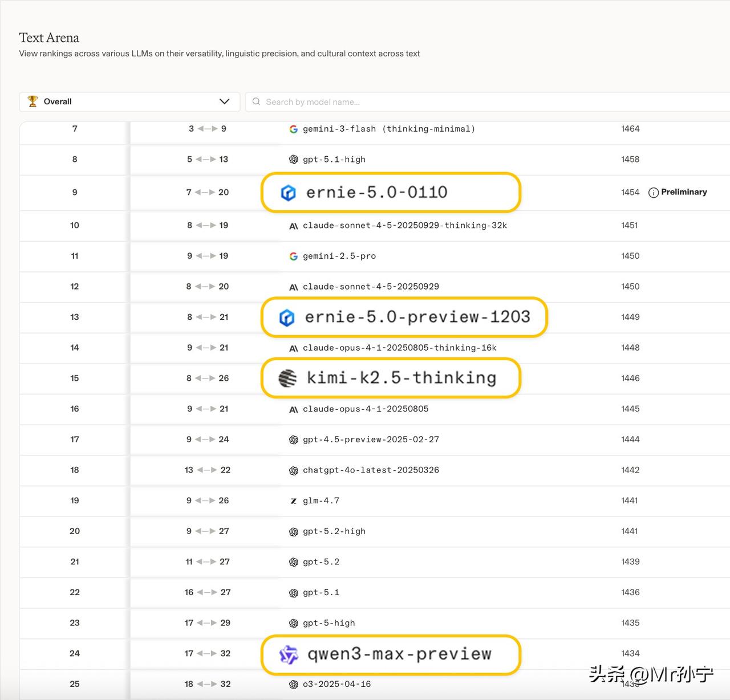
Task: Click rank number 15 in first column
Action: (x=75, y=379)
